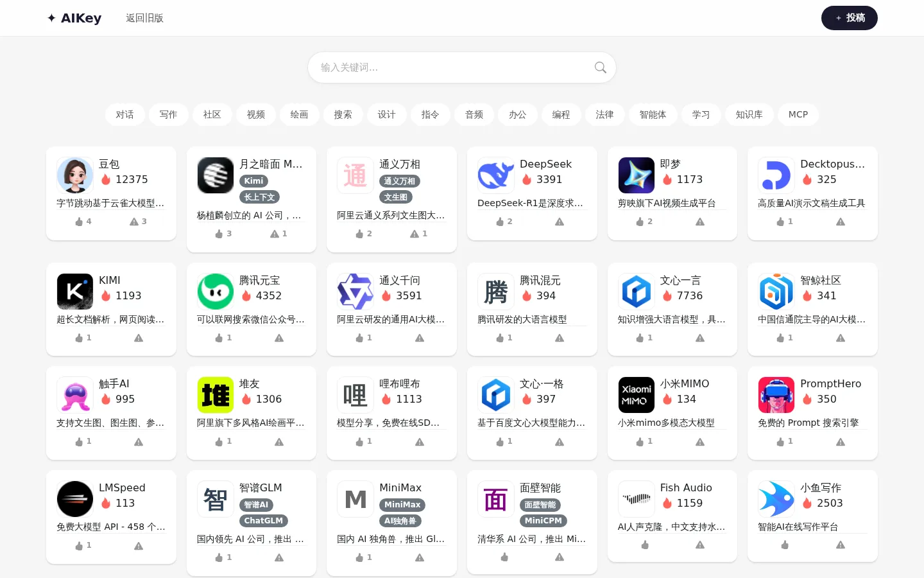Open the MiniMax card title

pyautogui.click(x=400, y=488)
